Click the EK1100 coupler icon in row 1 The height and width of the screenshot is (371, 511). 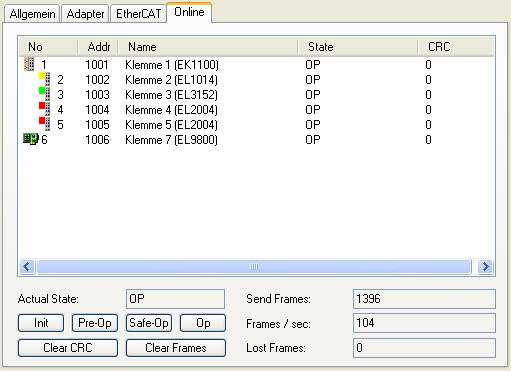[29, 64]
